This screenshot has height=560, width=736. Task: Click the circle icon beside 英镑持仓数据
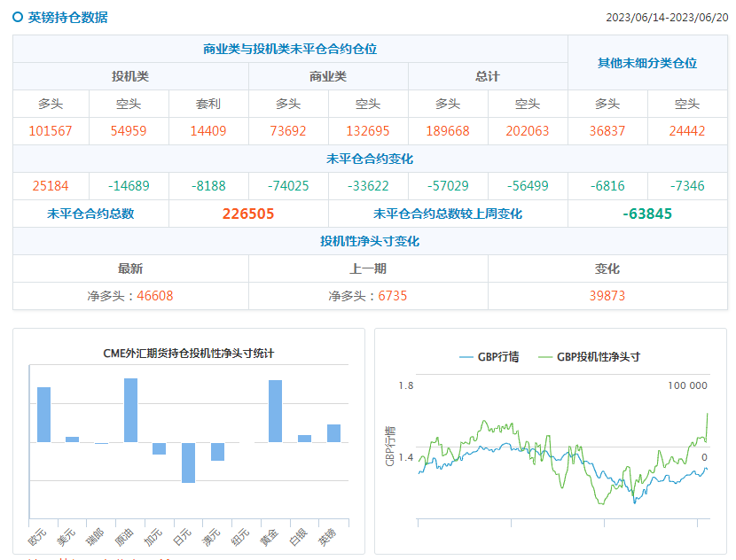pyautogui.click(x=19, y=17)
